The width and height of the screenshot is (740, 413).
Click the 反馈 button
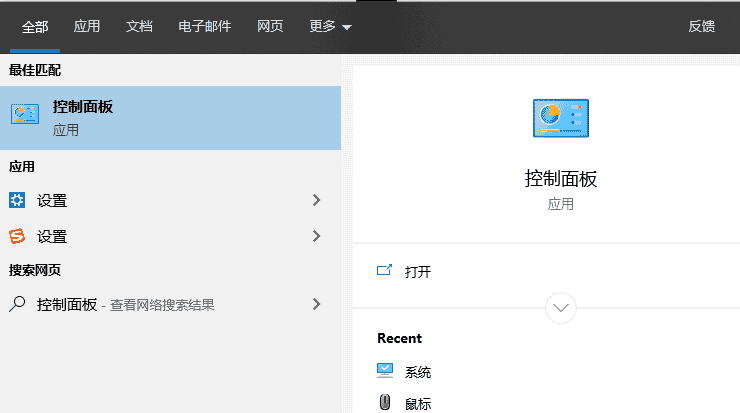point(702,27)
